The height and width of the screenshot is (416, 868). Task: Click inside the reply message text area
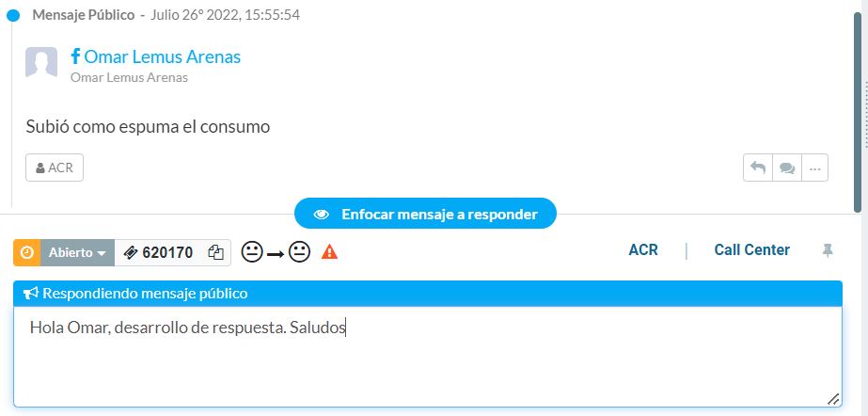tap(428, 357)
